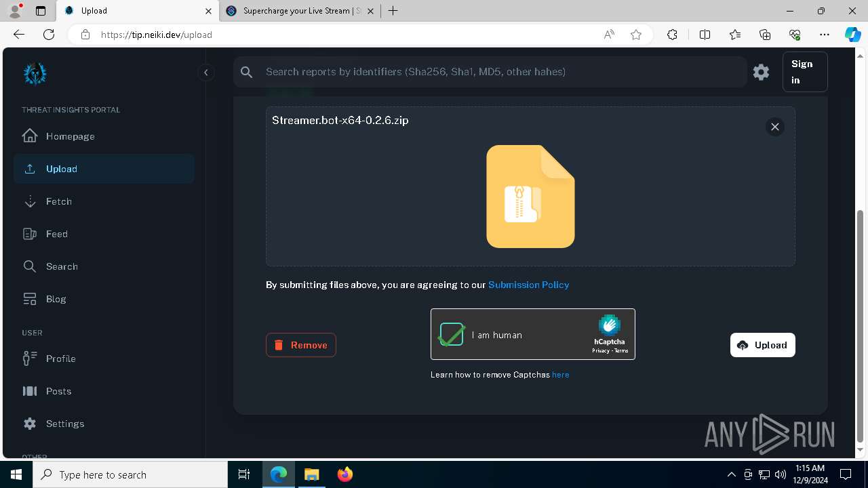Select Upload in sidebar
Image resolution: width=868 pixels, height=488 pixels.
pyautogui.click(x=104, y=169)
